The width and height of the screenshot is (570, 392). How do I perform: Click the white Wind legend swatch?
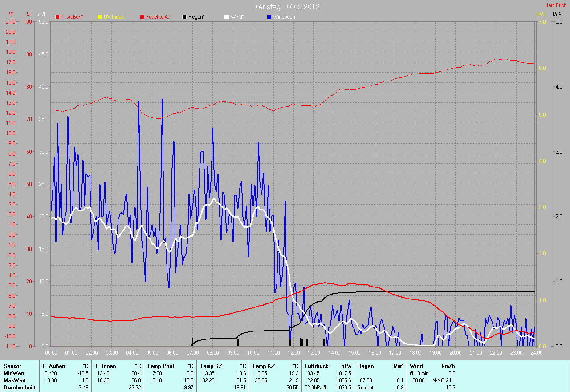(x=227, y=17)
